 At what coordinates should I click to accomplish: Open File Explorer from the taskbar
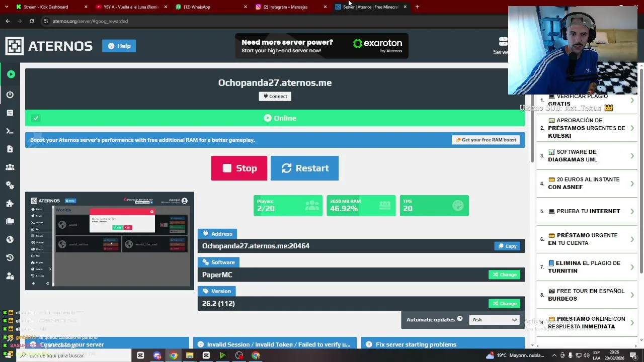click(x=190, y=355)
